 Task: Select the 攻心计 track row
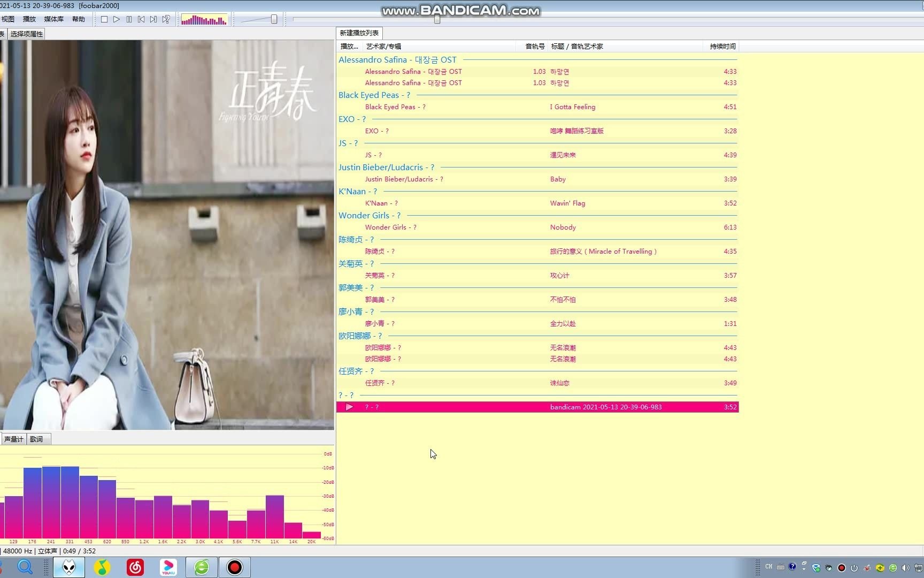(x=537, y=276)
